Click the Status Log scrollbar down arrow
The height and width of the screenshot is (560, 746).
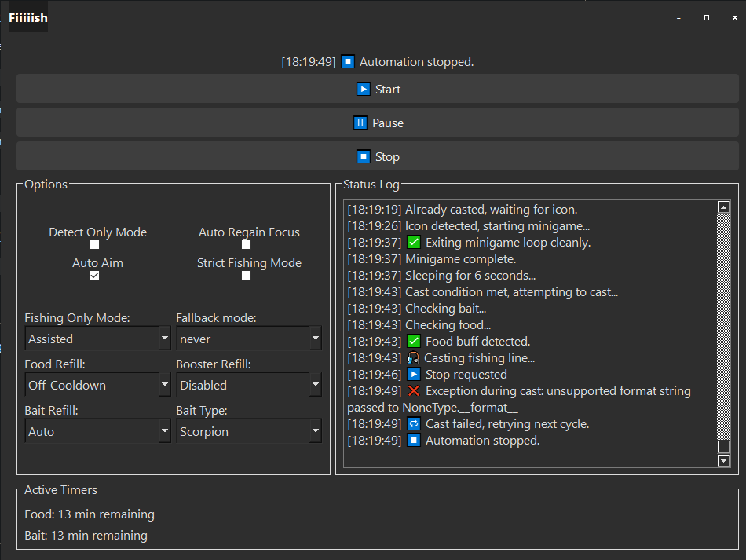point(724,460)
